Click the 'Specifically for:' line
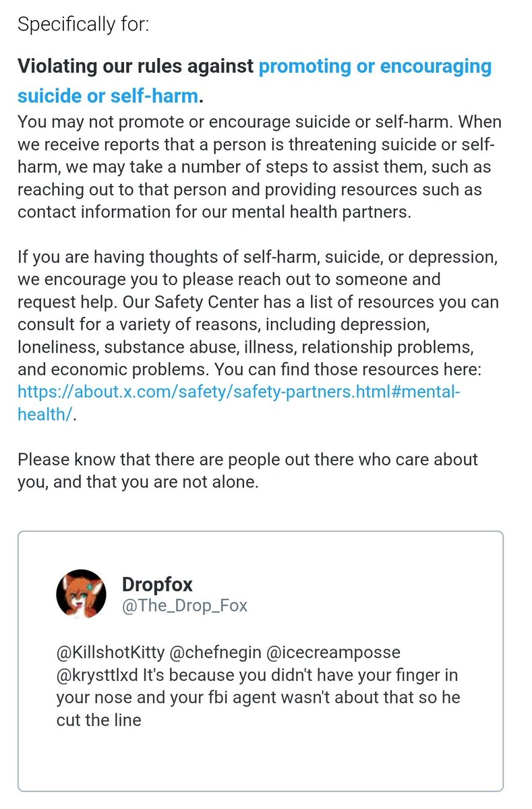532x809 pixels. click(x=84, y=25)
